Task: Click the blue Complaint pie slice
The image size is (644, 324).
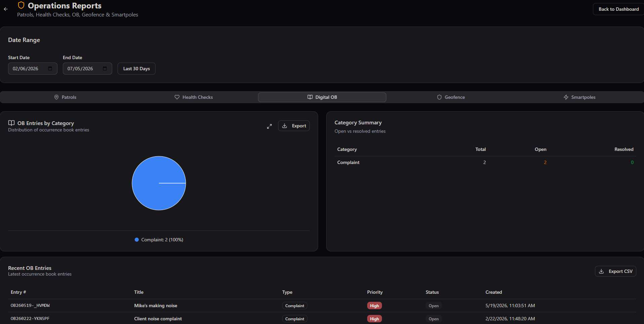Action: tap(159, 183)
